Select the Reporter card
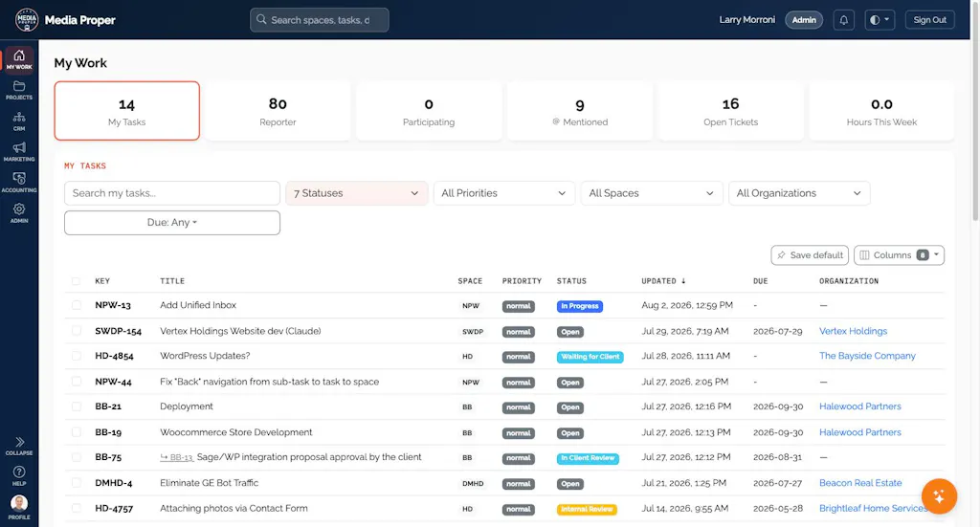The width and height of the screenshot is (980, 527). 278,111
